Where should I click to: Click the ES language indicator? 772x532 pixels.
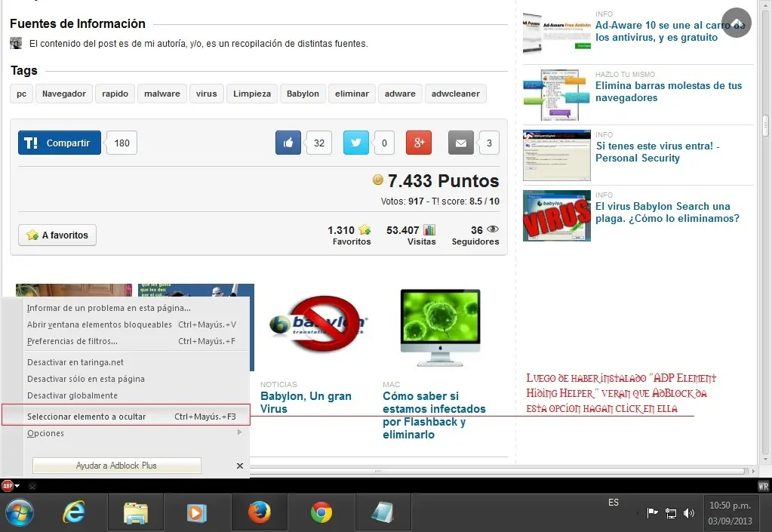[614, 503]
